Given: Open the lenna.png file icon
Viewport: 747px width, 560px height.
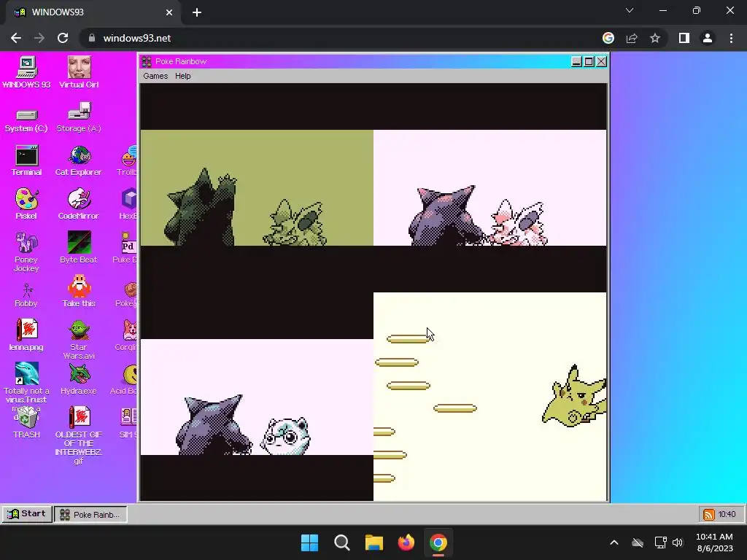Looking at the screenshot, I should pos(27,335).
